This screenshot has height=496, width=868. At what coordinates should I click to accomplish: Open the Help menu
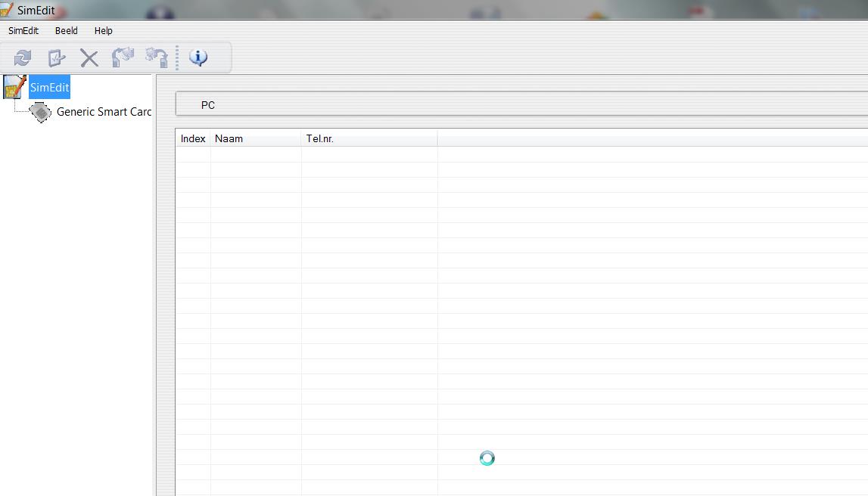point(104,31)
